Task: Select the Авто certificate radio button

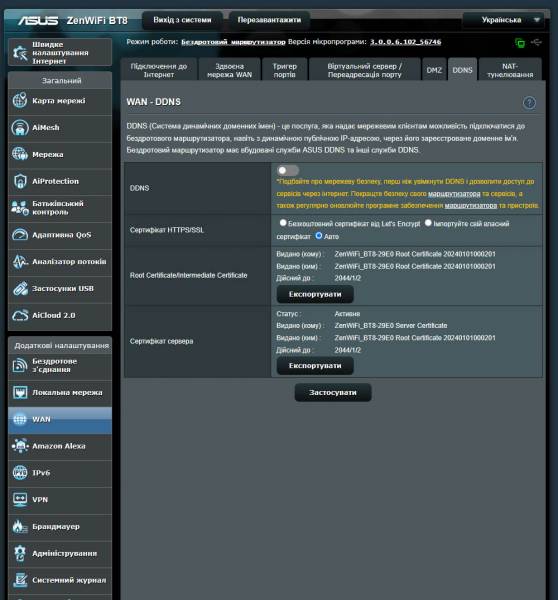Action: tap(318, 236)
